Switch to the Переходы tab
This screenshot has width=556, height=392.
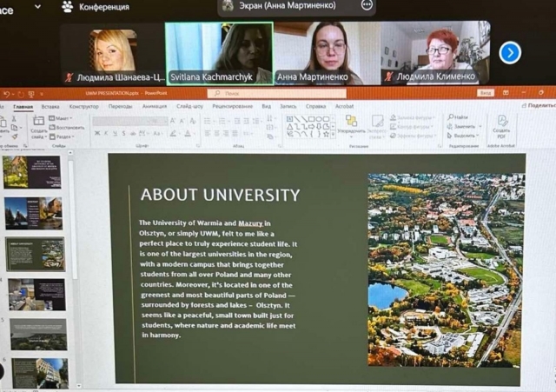tap(120, 106)
